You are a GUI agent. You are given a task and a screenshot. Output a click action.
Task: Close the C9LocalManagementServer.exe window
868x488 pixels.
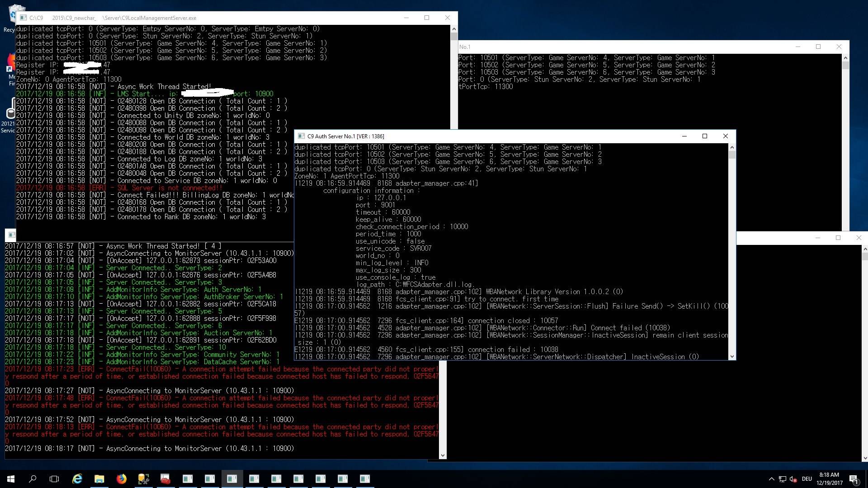pos(448,18)
